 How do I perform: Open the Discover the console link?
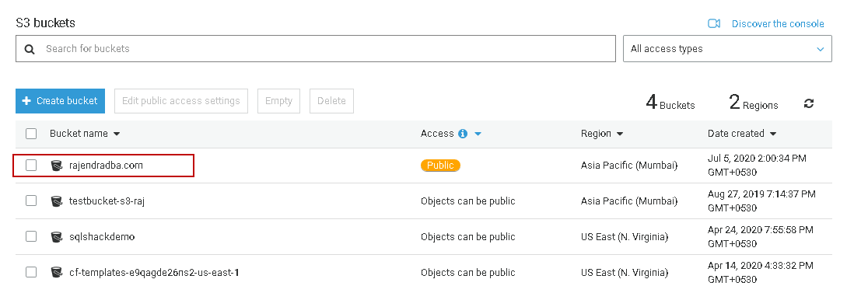[x=778, y=24]
